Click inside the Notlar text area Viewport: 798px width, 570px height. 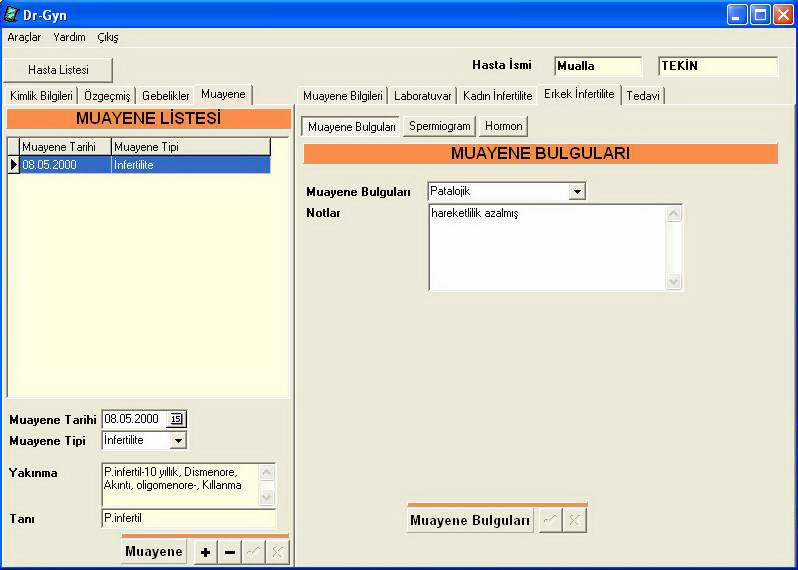pos(547,247)
